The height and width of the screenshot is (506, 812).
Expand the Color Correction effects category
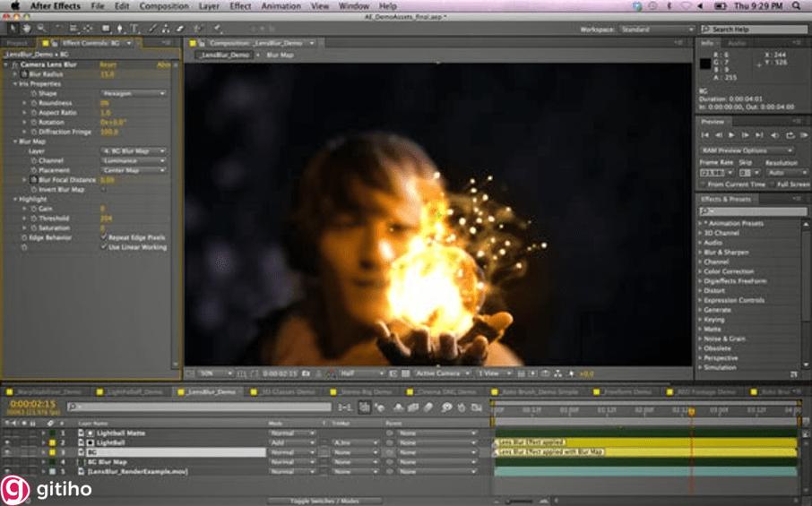point(728,271)
